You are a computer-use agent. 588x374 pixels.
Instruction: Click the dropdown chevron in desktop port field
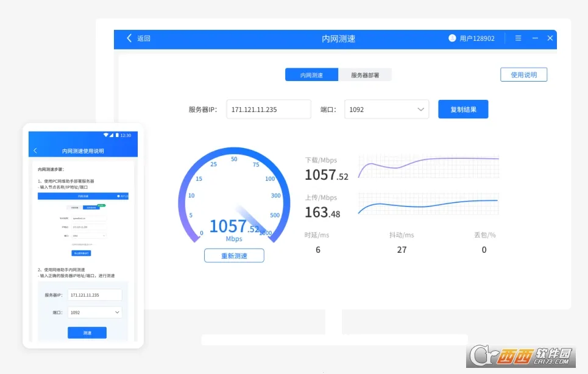click(x=421, y=110)
